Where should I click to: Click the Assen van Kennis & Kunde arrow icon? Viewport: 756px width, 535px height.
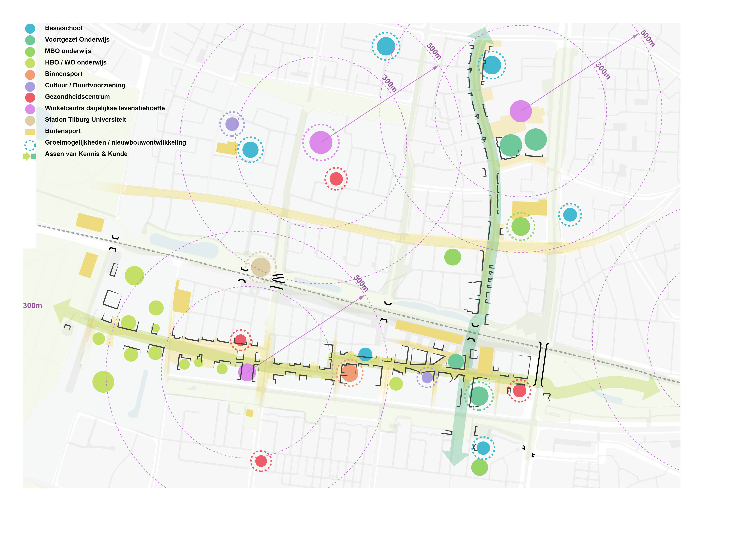[29, 156]
